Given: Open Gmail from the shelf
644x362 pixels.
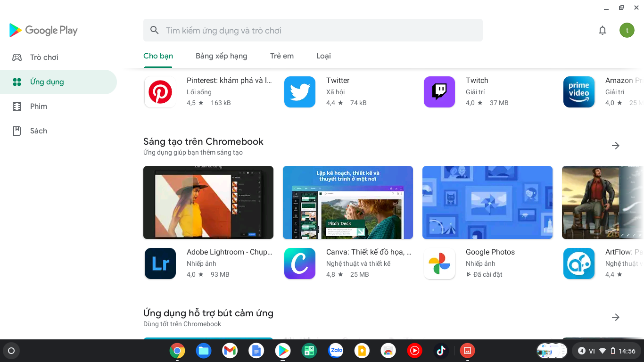Looking at the screenshot, I should tap(230, 351).
